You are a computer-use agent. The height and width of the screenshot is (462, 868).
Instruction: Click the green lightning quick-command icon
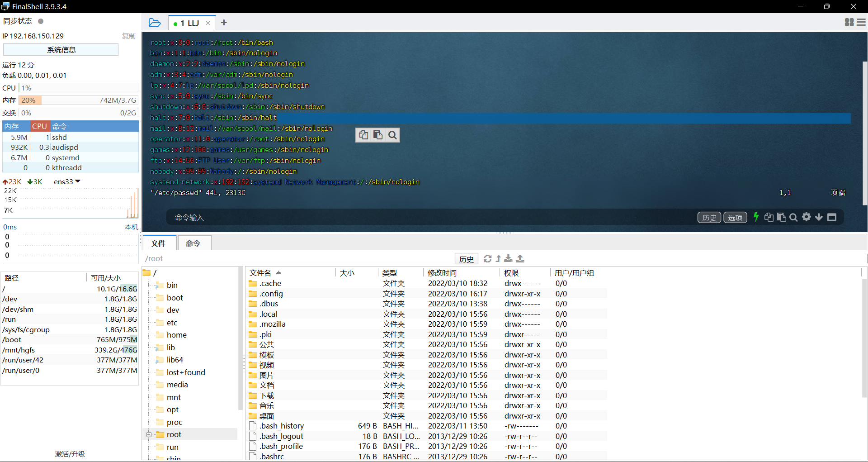click(756, 217)
